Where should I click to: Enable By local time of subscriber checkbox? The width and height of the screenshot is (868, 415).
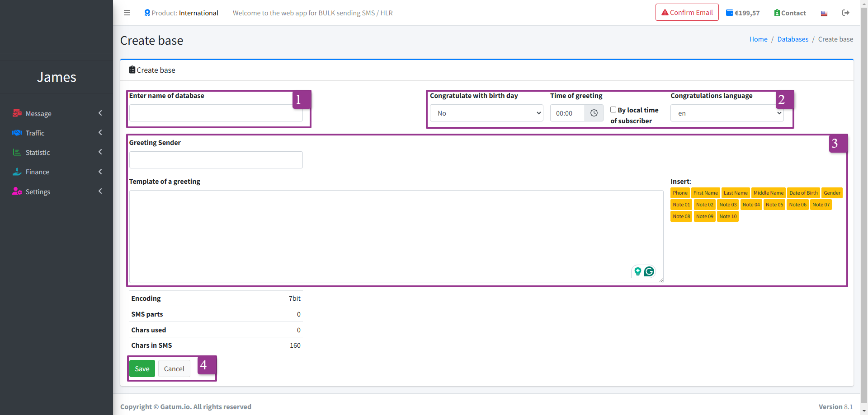point(613,110)
